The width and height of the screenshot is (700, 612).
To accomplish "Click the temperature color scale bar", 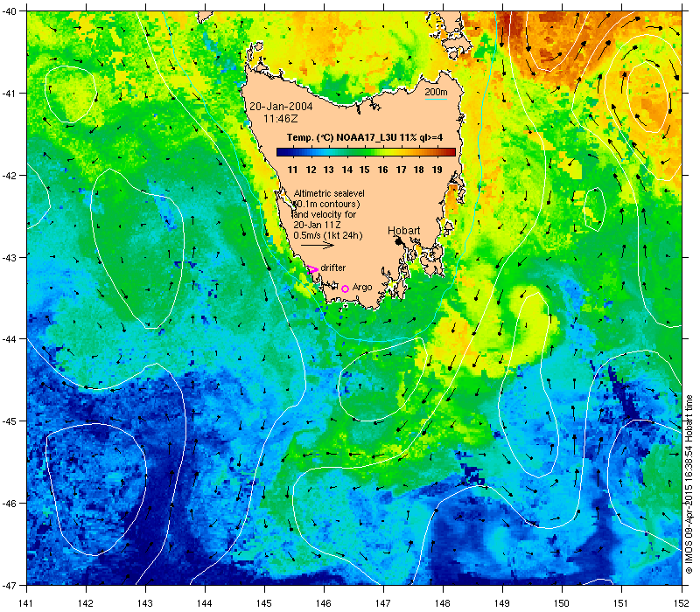I will point(366,152).
